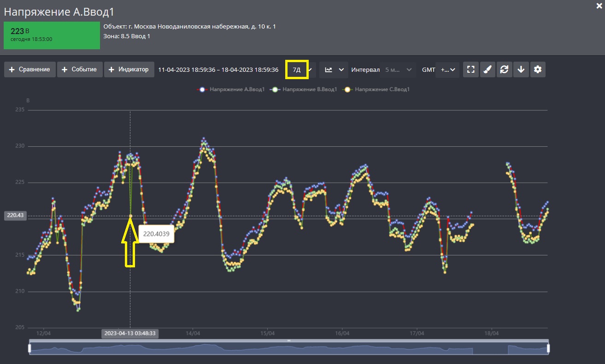The width and height of the screenshot is (605, 364).
Task: Toggle Напряжение А.Ввод1 legend series
Action: click(x=231, y=89)
